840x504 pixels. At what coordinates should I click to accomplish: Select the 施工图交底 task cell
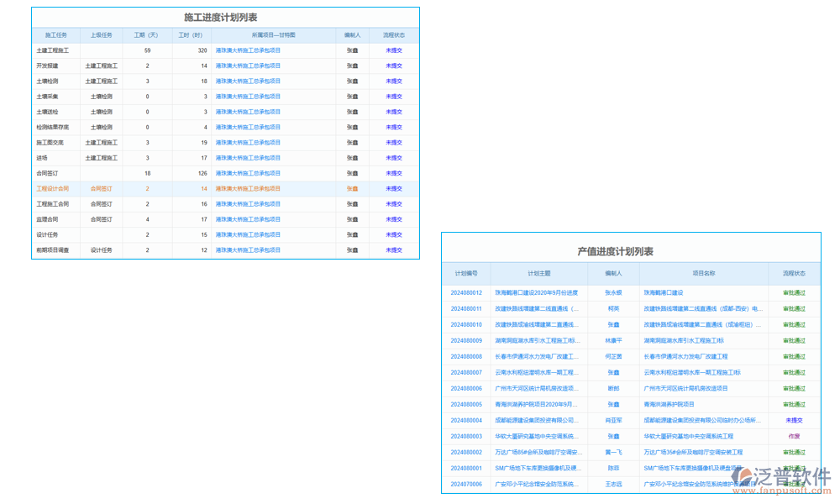50,143
